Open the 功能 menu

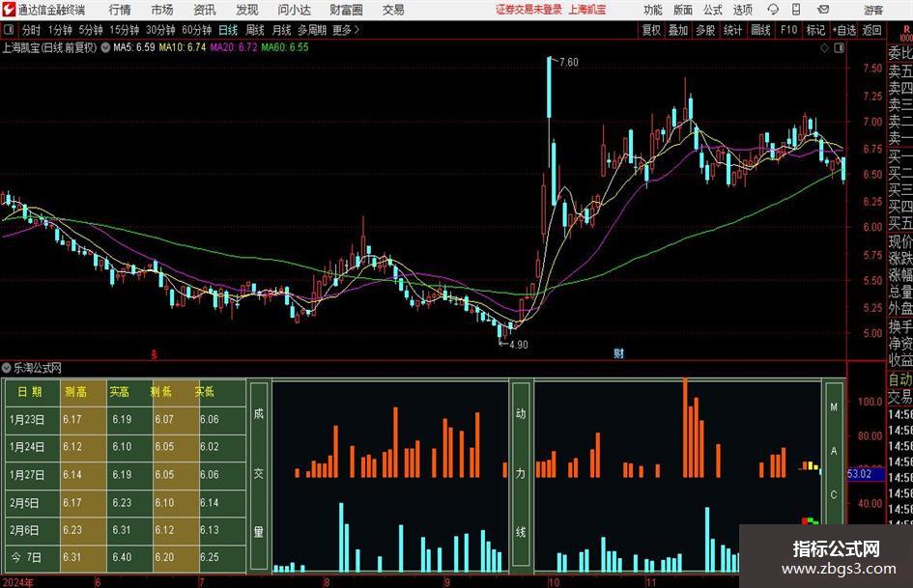(653, 10)
